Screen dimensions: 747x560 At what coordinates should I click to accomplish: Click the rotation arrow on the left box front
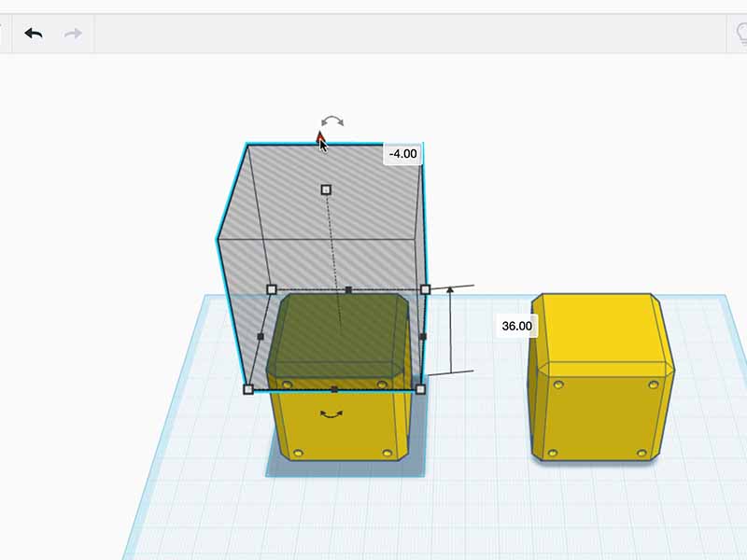click(x=329, y=413)
